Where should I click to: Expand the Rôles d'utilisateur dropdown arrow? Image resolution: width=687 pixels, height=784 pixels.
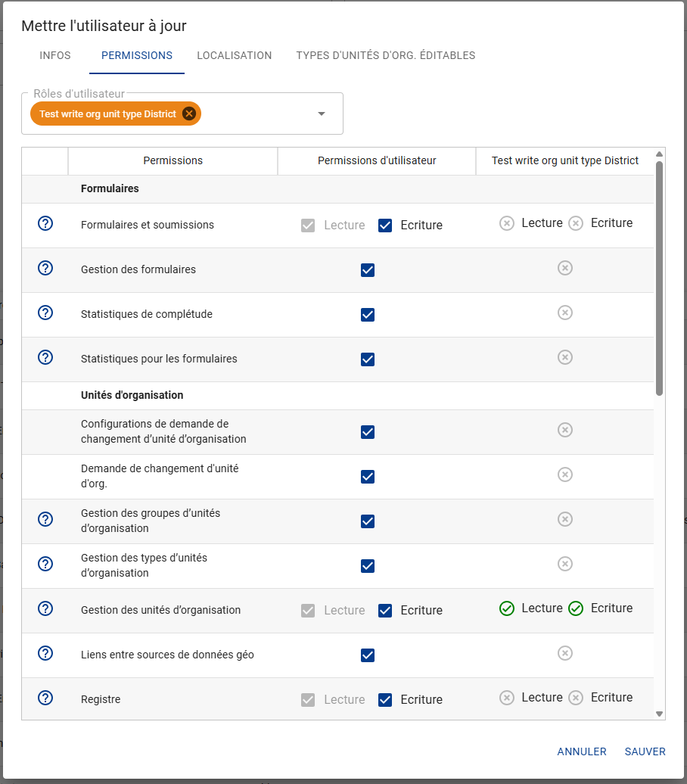coord(322,114)
